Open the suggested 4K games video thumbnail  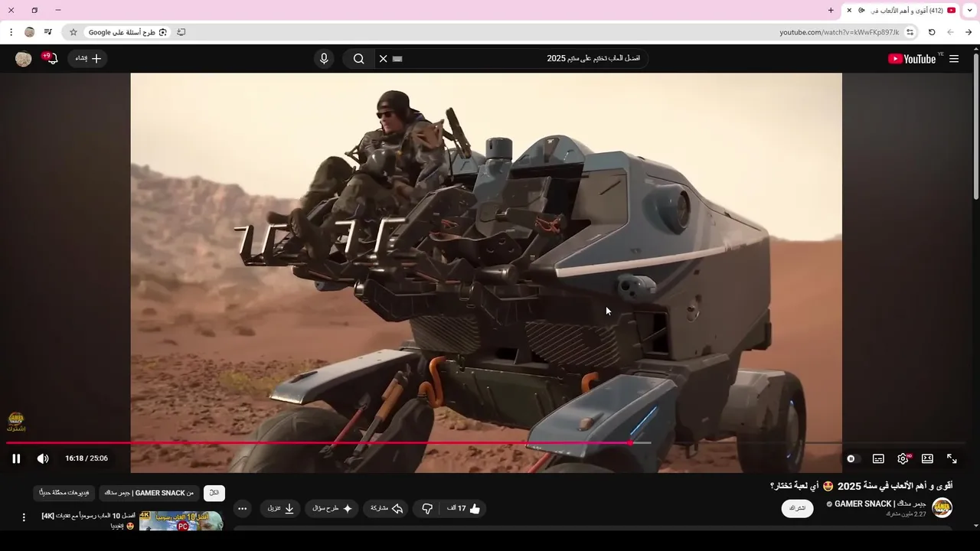click(181, 521)
